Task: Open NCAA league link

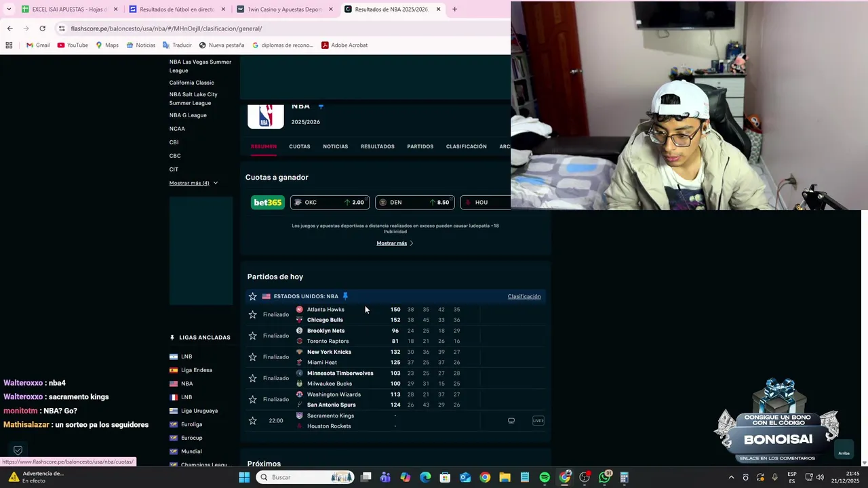Action: coord(177,129)
